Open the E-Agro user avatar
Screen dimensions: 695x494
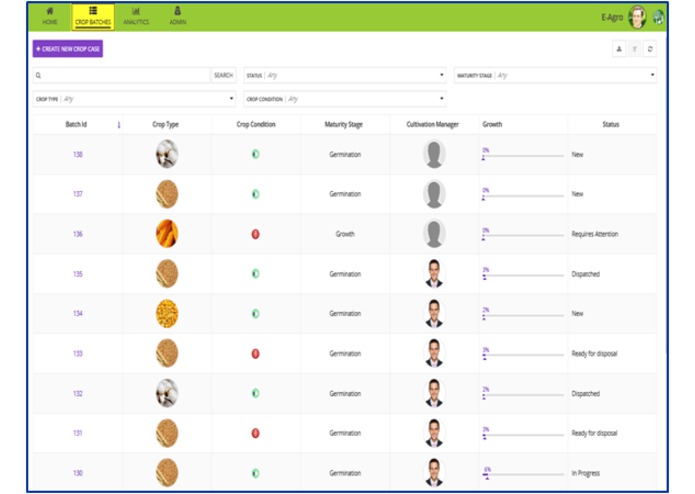(637, 17)
